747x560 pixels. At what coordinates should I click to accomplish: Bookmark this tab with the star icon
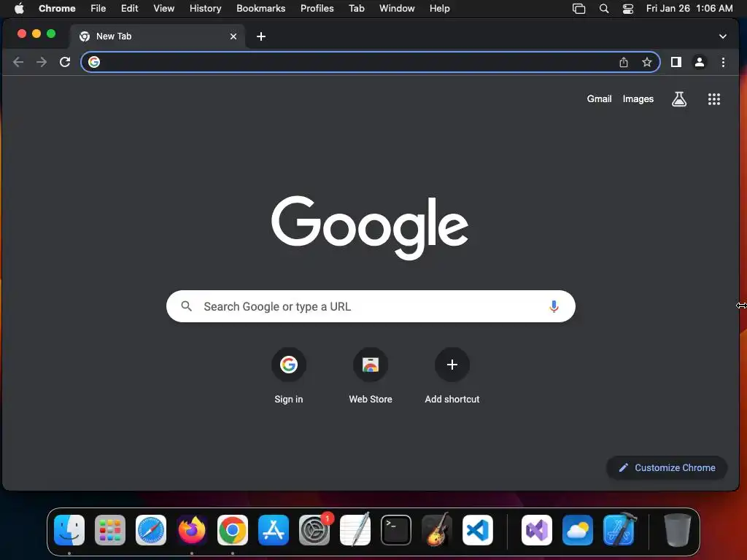click(646, 62)
